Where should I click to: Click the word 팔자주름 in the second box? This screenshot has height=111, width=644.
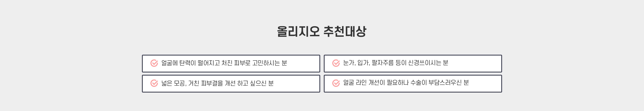point(383,63)
